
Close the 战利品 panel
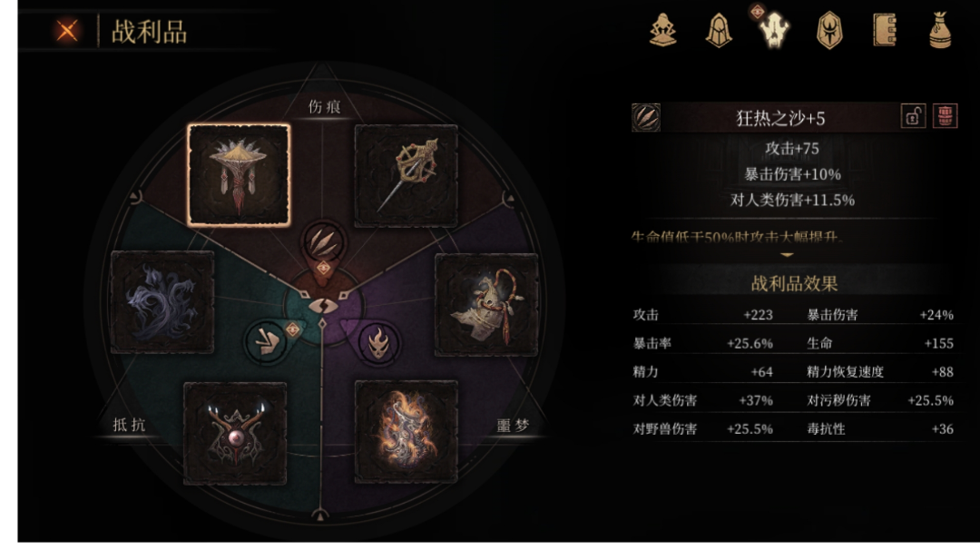click(x=67, y=31)
